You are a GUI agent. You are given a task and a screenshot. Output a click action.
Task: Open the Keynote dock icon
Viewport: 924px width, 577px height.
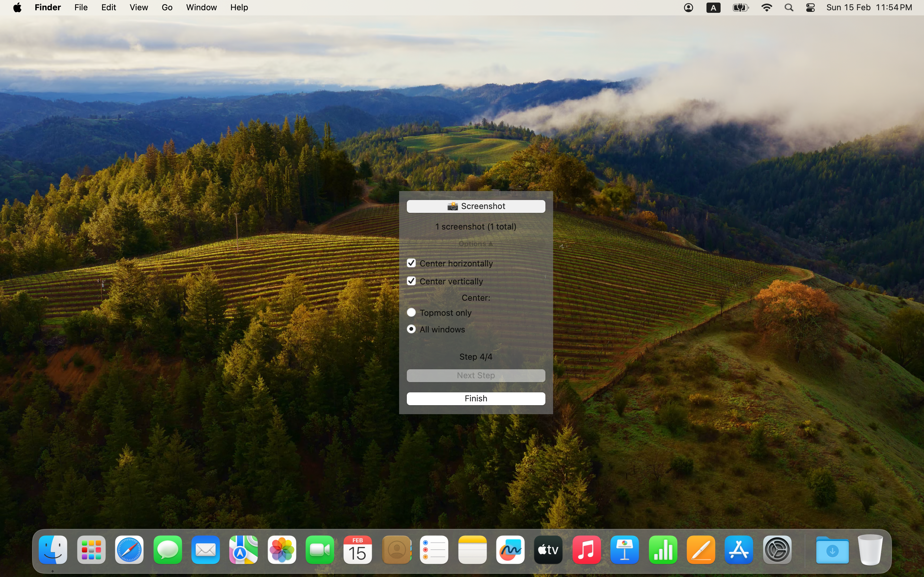624,550
